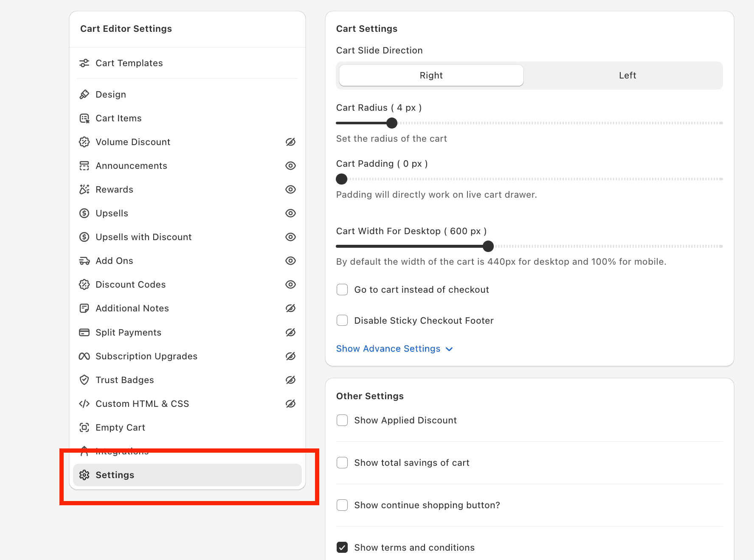
Task: Click the Discount Codes badge icon
Action: pyautogui.click(x=84, y=285)
